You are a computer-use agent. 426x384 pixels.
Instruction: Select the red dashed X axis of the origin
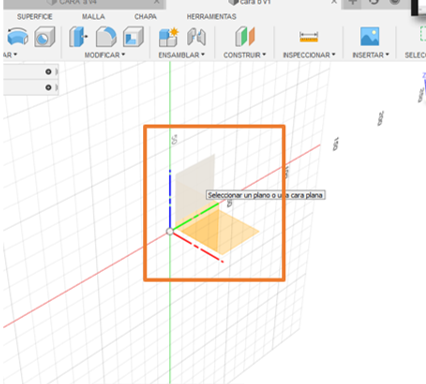198,247
